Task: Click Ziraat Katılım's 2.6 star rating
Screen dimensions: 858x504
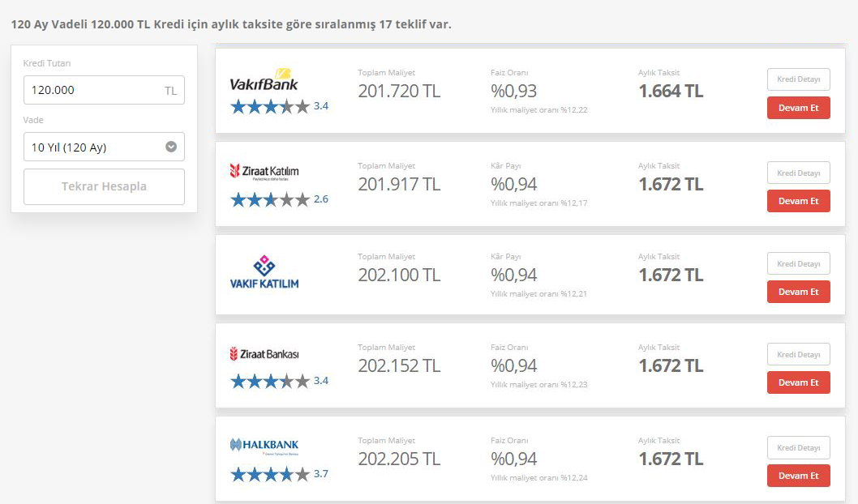Action: pos(279,199)
